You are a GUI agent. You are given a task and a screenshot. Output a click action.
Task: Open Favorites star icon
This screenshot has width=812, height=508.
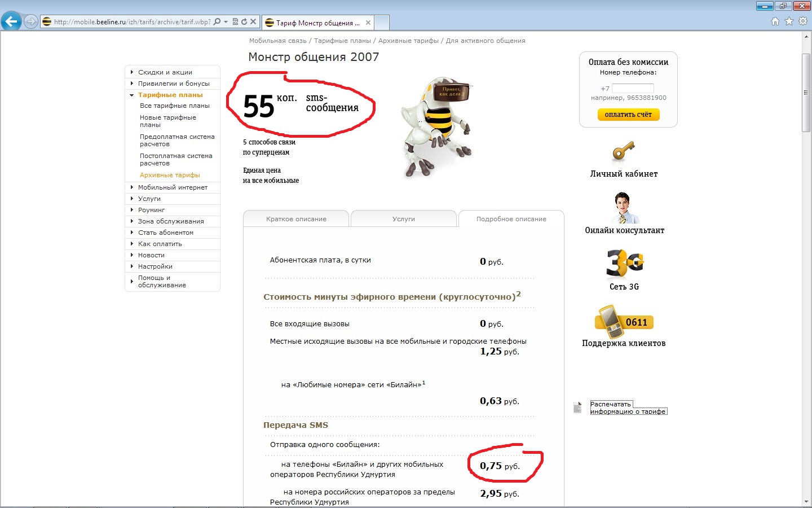click(x=789, y=21)
